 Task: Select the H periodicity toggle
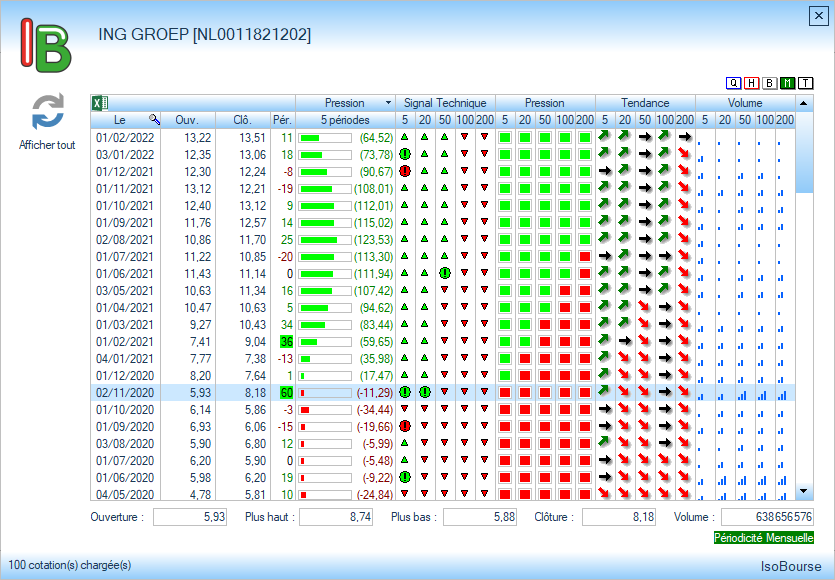pyautogui.click(x=751, y=83)
